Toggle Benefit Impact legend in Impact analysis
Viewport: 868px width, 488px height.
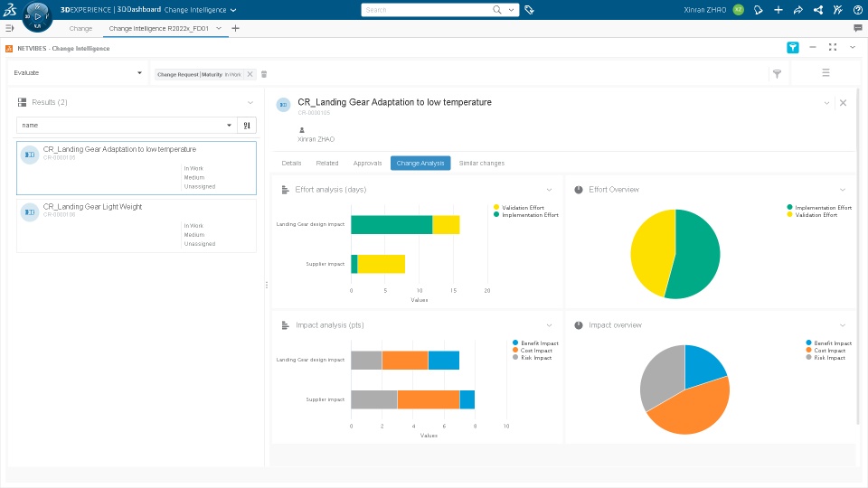click(535, 343)
